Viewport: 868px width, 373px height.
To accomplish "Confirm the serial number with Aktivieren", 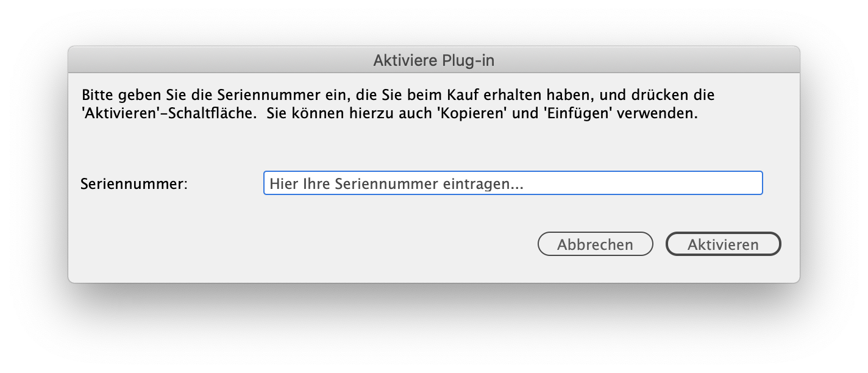I will click(723, 244).
